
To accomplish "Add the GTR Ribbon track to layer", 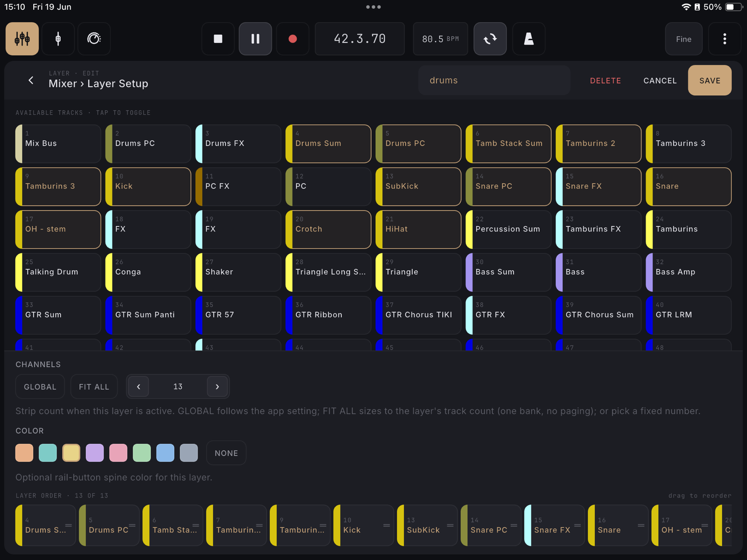I will point(328,315).
